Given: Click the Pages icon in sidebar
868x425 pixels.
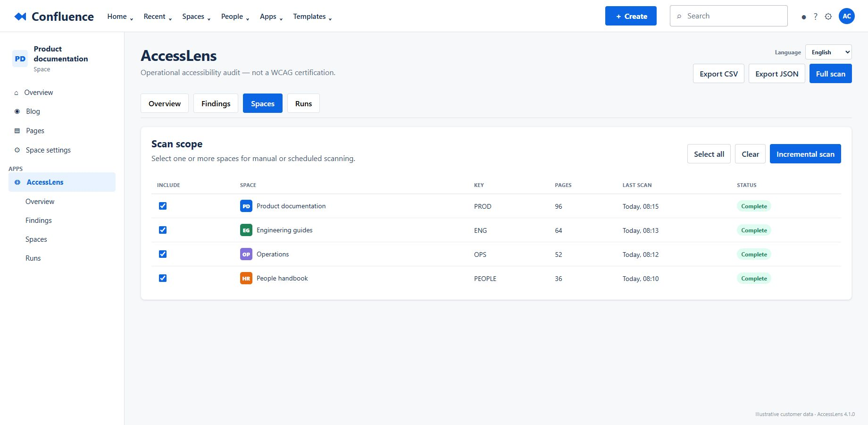Looking at the screenshot, I should pos(17,131).
